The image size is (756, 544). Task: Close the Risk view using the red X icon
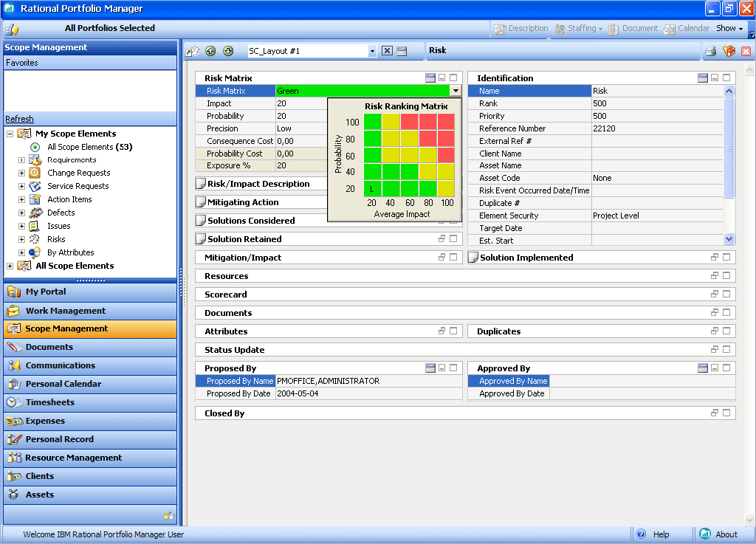746,51
